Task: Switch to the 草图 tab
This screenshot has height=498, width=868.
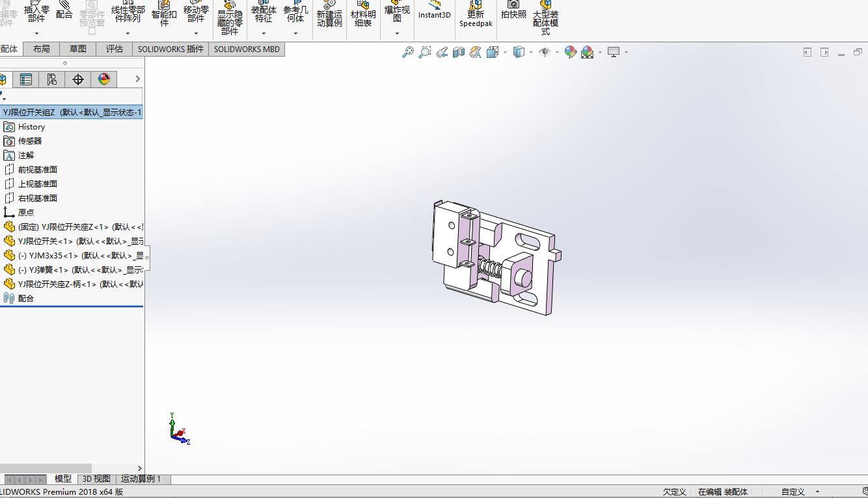Action: coord(78,49)
